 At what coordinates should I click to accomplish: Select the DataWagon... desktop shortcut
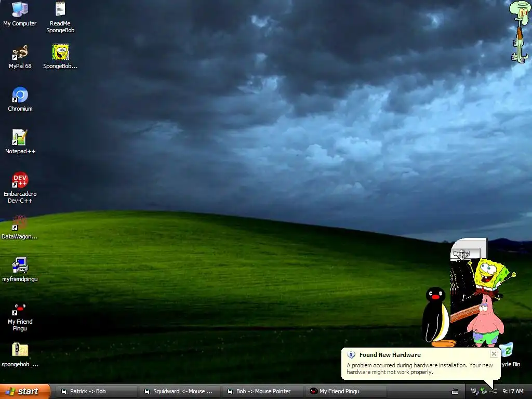pyautogui.click(x=20, y=227)
